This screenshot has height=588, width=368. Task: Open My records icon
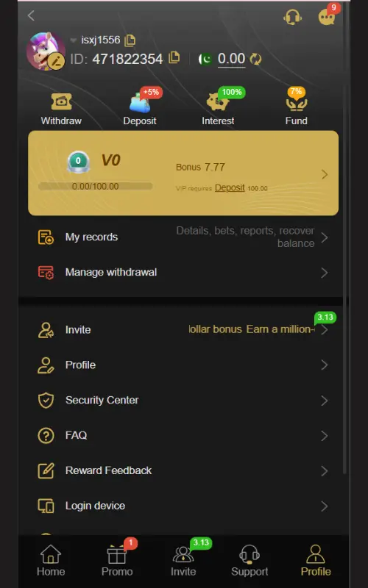click(x=46, y=237)
